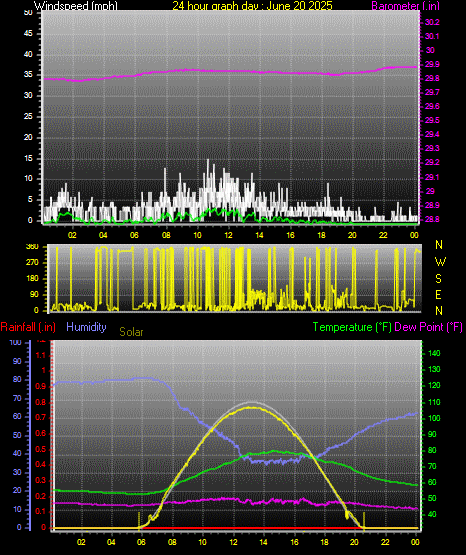Click the 12 hour mark on windspeed graph
The height and width of the screenshot is (555, 466).
click(x=228, y=235)
